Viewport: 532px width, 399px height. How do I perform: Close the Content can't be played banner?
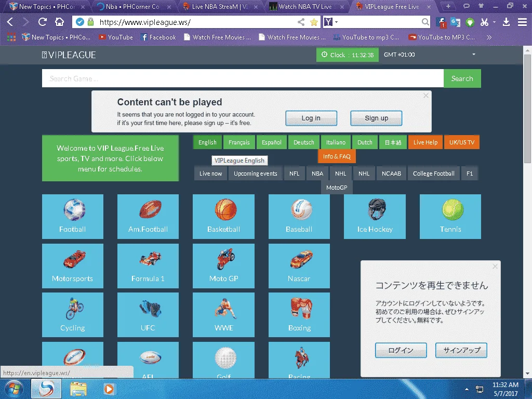tap(426, 96)
